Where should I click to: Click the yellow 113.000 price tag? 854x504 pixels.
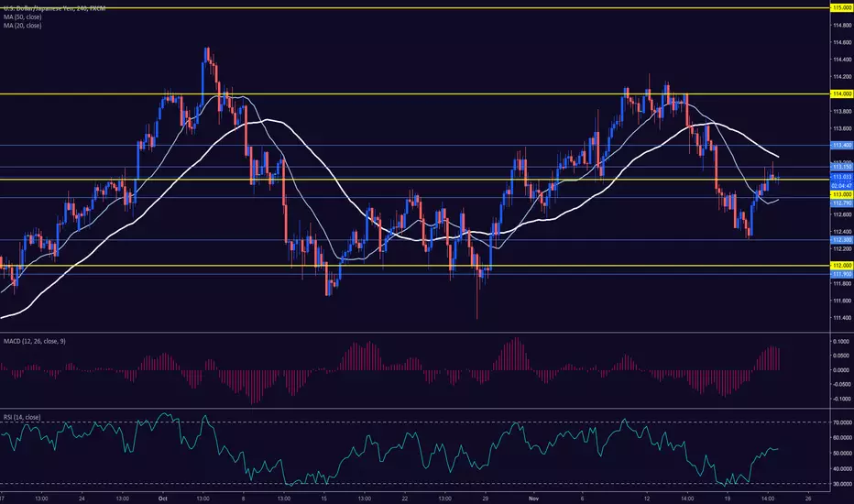[x=841, y=194]
